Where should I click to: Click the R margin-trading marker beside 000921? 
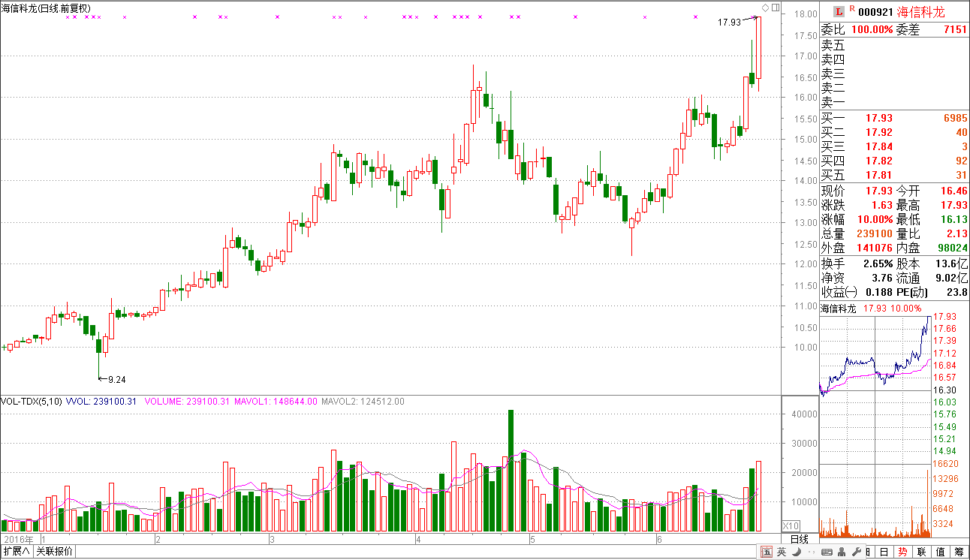point(853,10)
